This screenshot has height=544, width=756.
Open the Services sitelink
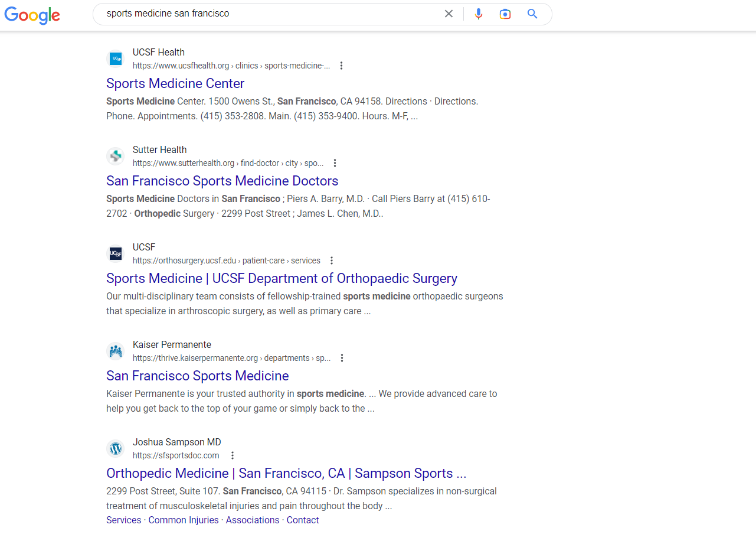[124, 520]
